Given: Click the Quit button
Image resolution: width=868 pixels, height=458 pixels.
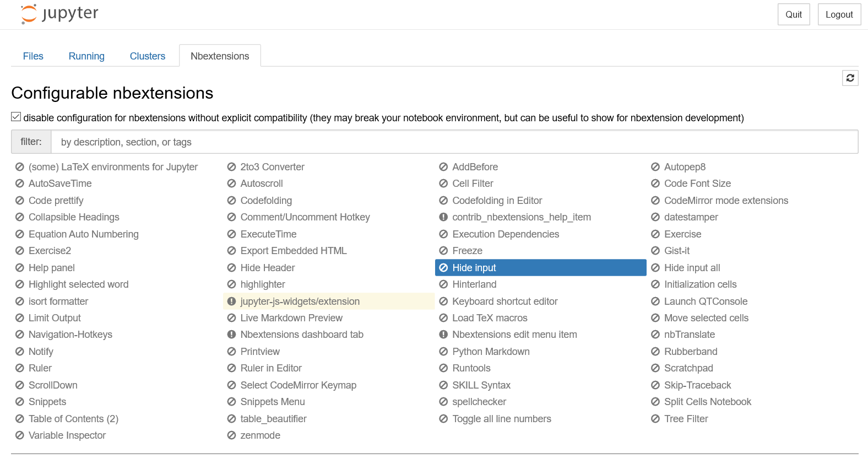Looking at the screenshot, I should pyautogui.click(x=794, y=14).
